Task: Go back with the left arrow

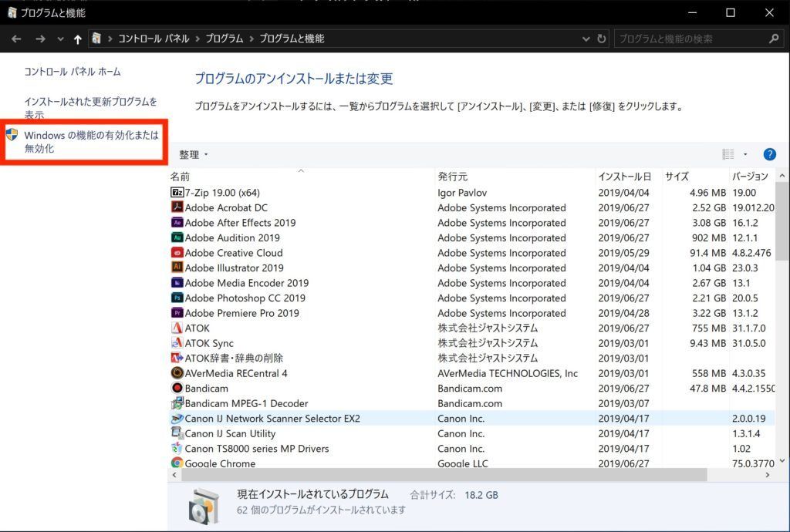Action: pyautogui.click(x=16, y=39)
